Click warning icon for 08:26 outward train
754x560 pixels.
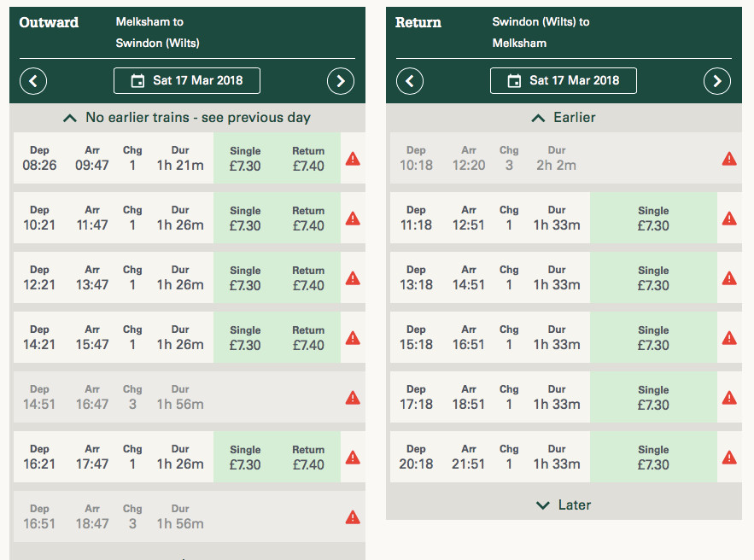[x=353, y=158]
